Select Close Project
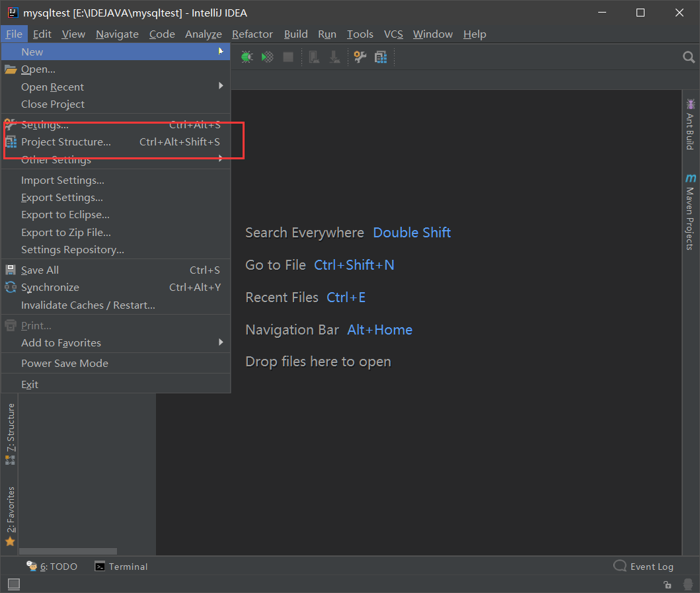 pyautogui.click(x=116, y=104)
